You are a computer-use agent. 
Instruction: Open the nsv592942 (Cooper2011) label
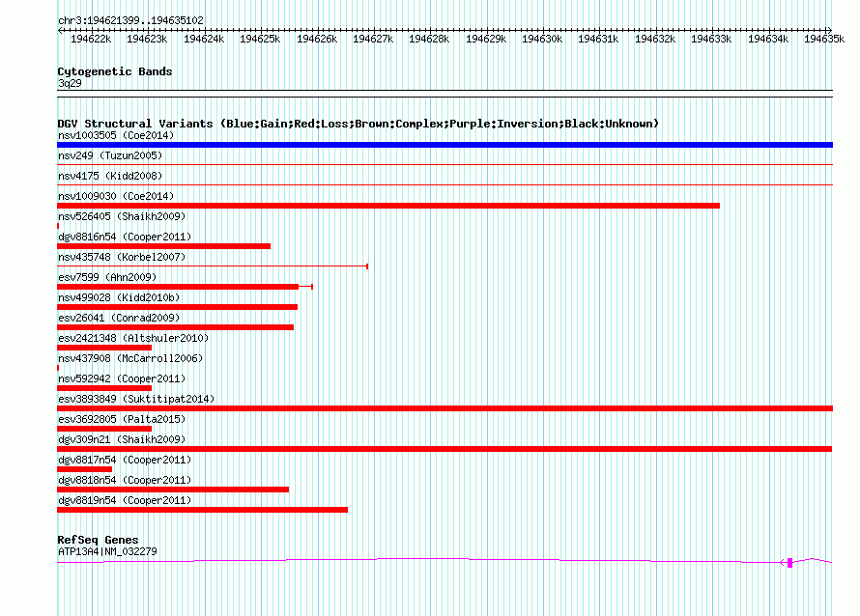[x=122, y=378]
